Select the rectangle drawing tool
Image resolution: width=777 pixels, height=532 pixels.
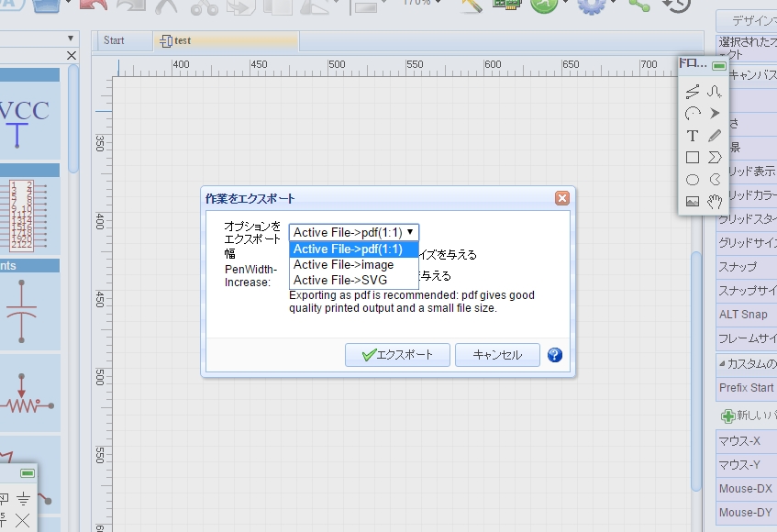tap(693, 158)
